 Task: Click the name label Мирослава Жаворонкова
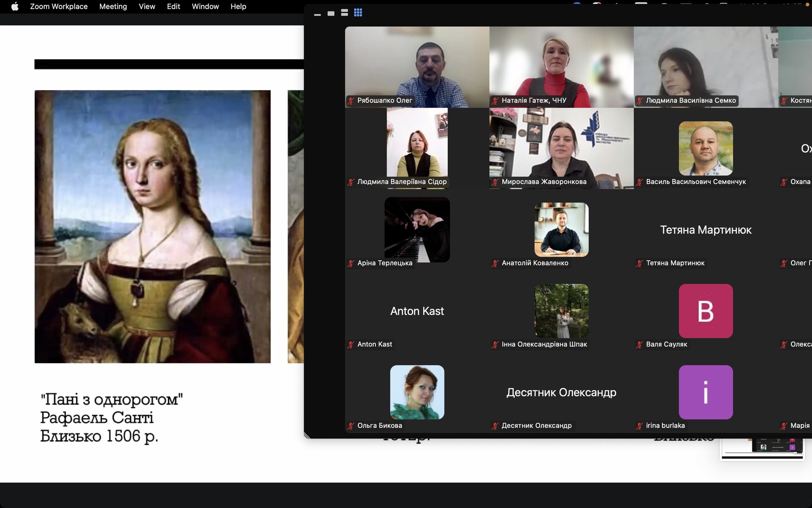pos(544,182)
